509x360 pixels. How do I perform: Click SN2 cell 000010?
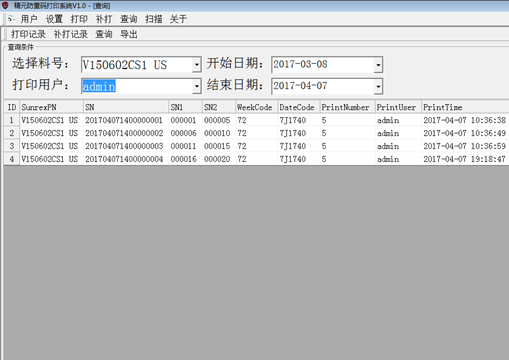219,133
